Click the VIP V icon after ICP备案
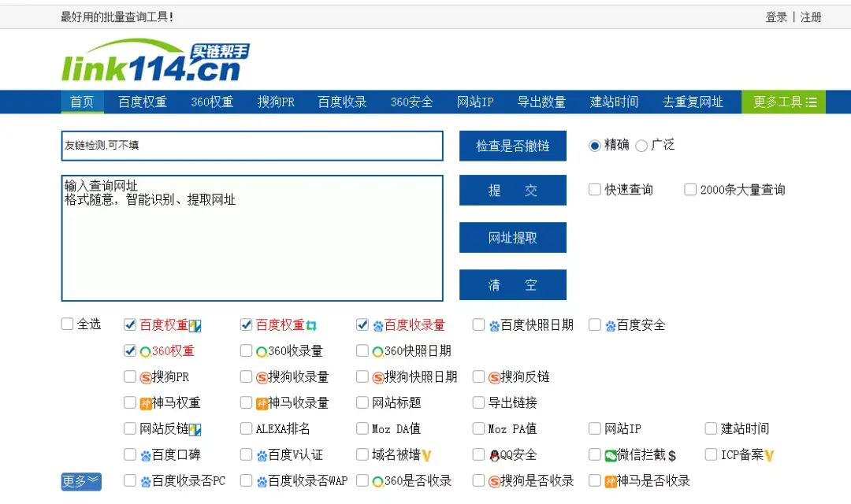 (769, 456)
